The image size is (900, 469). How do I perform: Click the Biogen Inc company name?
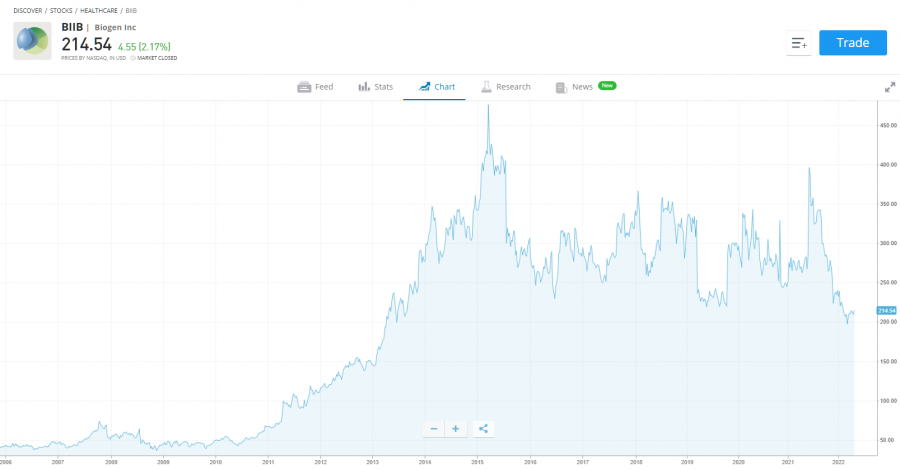[x=115, y=27]
